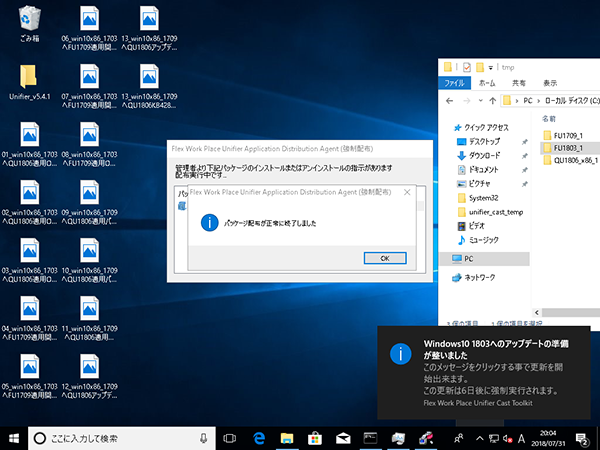Screen dimensions: 600x450
Task: Select desktop file 10_win10x86_1709
Action: click(x=89, y=261)
